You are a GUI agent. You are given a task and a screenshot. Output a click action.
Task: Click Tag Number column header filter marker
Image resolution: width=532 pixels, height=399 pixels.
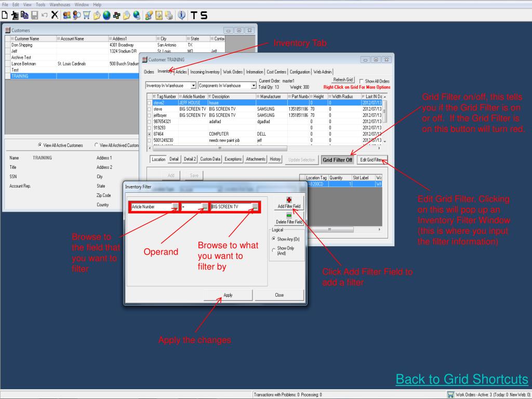pos(154,96)
